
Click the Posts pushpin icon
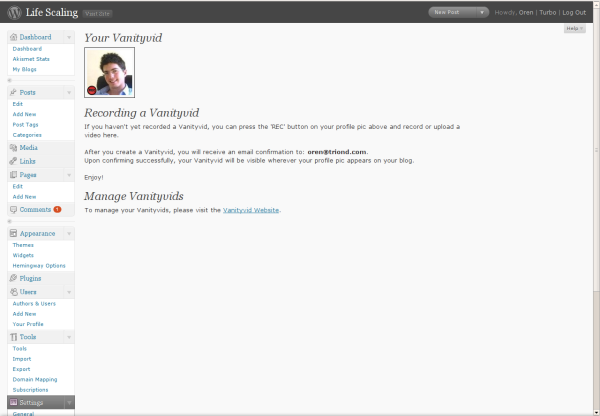click(x=13, y=92)
